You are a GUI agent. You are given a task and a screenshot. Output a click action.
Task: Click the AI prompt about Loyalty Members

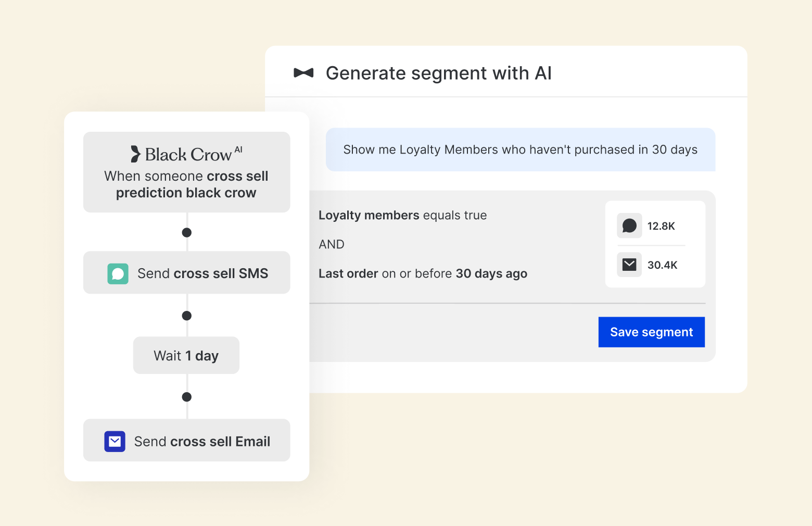pyautogui.click(x=520, y=149)
